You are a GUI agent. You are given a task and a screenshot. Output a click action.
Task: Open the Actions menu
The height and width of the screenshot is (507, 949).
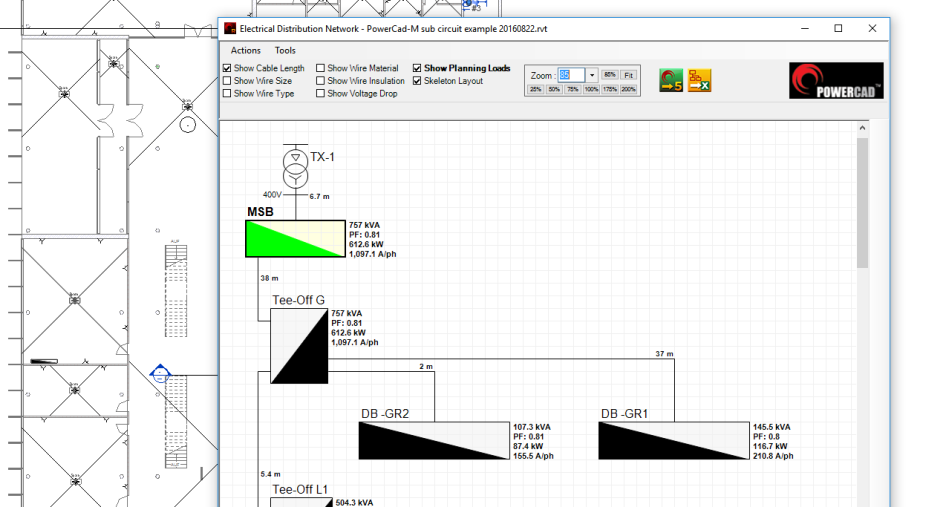click(x=245, y=50)
